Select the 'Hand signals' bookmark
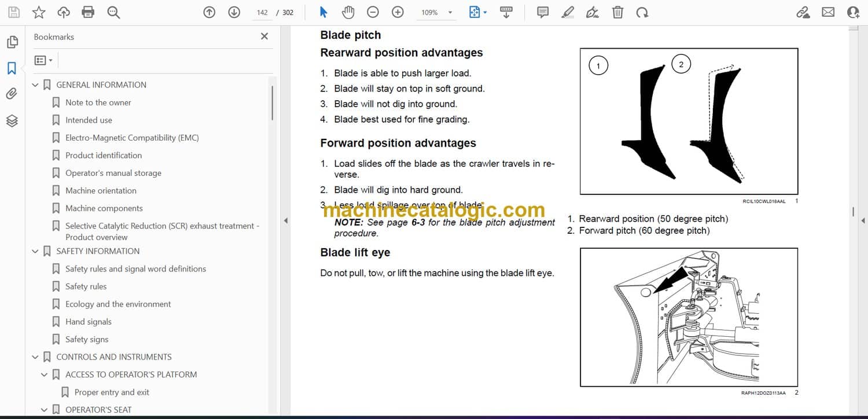 [x=89, y=322]
